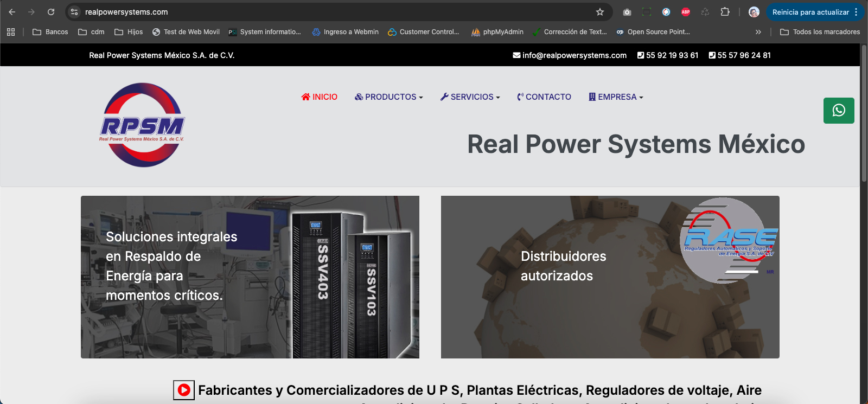Open the Extensions puzzle-piece menu
This screenshot has width=868, height=404.
(x=725, y=12)
